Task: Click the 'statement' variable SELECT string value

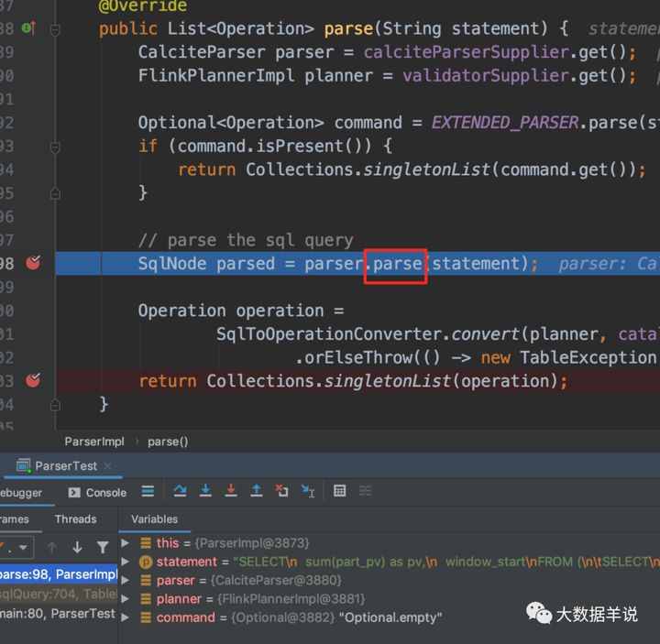Action: tap(445, 562)
